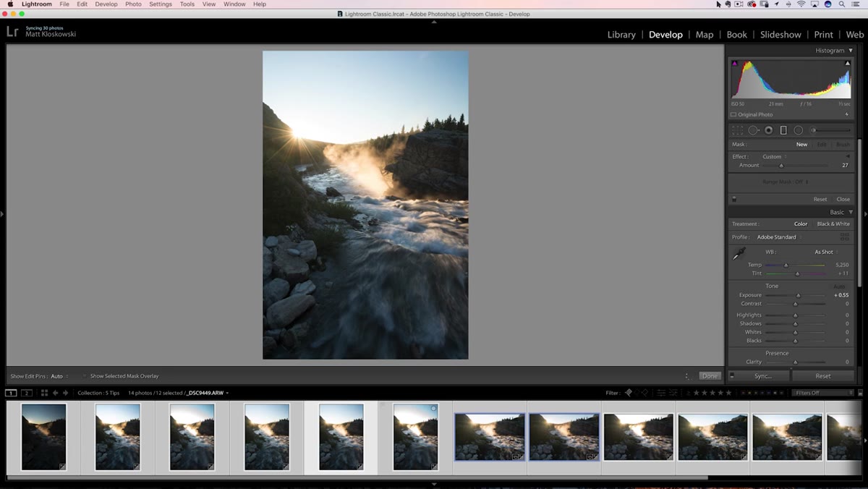This screenshot has width=868, height=489.
Task: Open the Effect Custom preset dropdown
Action: tap(774, 156)
